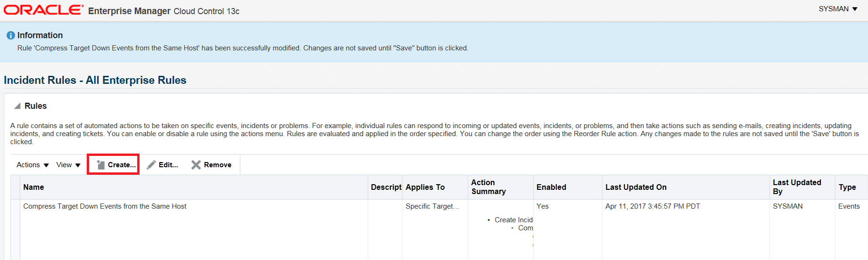Click the Last Updated On column header
Image resolution: width=868 pixels, height=260 pixels.
[x=636, y=187]
